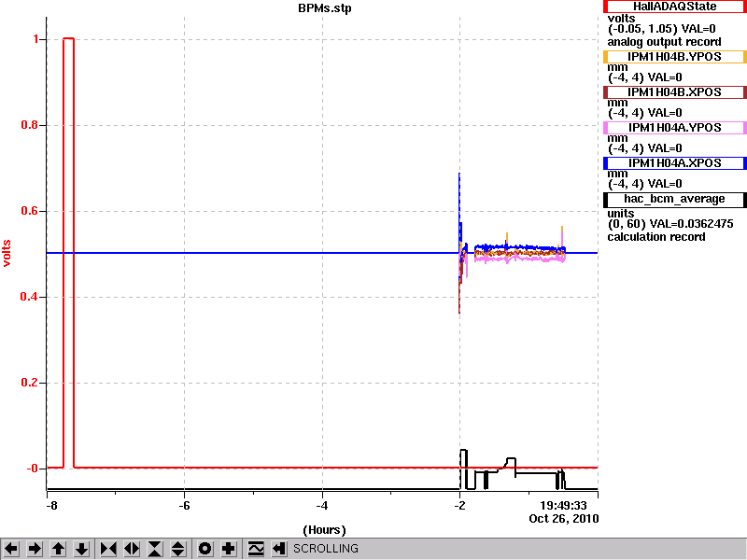
Task: Click the horizontal compress (bowtie) icon
Action: [108, 549]
